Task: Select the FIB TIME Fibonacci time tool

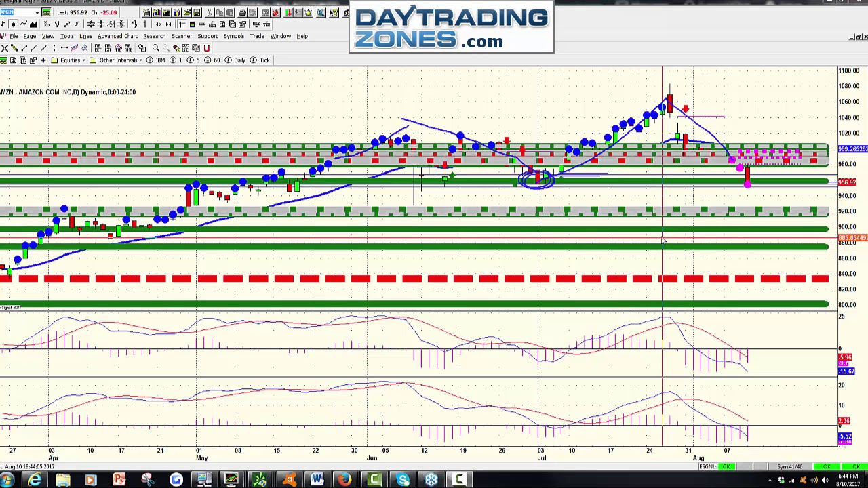Action: click(128, 48)
